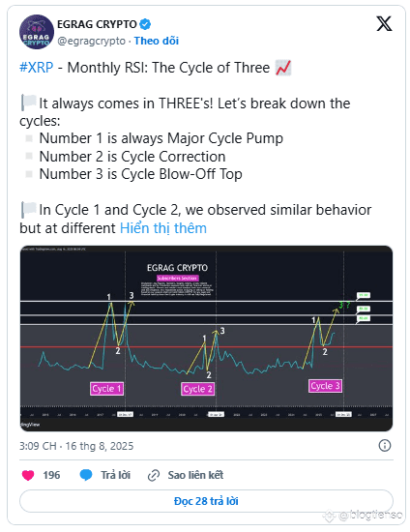Follow the account via Theo dõi

click(x=157, y=41)
